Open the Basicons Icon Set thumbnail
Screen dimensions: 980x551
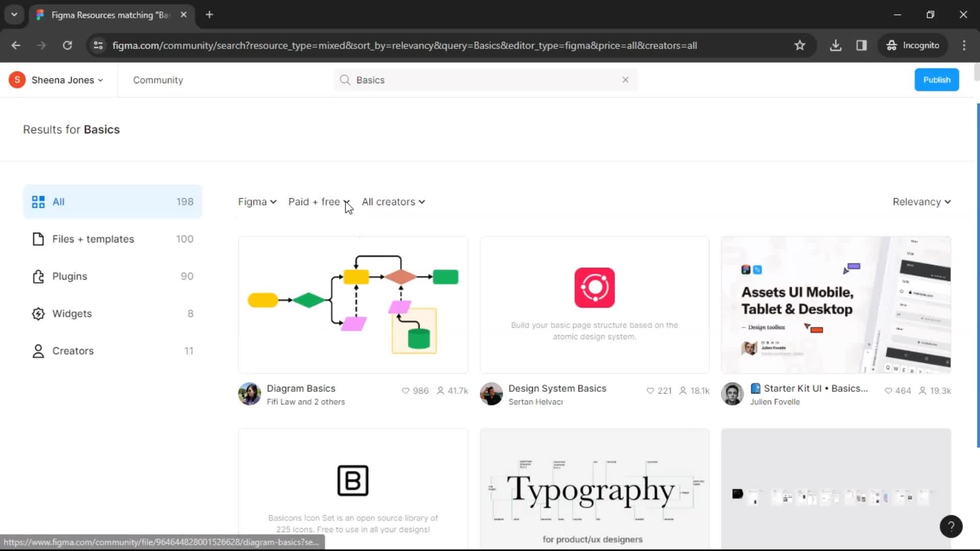click(353, 489)
